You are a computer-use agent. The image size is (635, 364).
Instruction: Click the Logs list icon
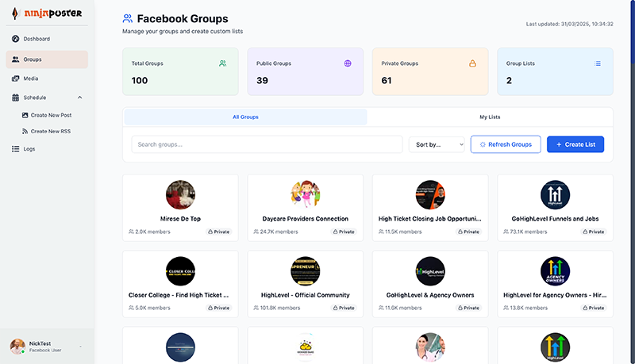tap(15, 149)
